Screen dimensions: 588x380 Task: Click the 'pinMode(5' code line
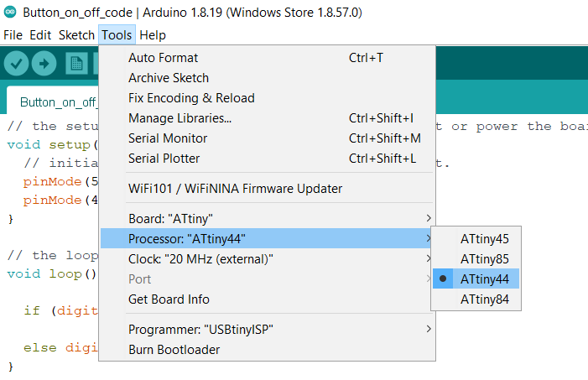60,181
